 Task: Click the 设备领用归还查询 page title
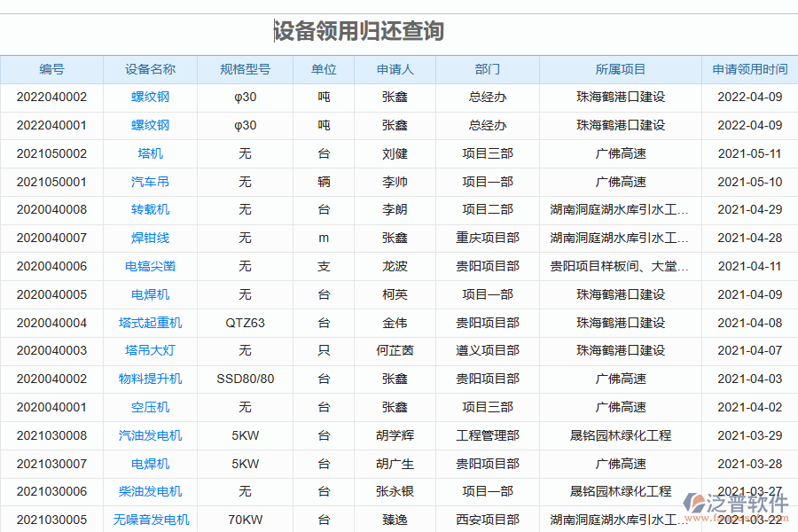[359, 31]
